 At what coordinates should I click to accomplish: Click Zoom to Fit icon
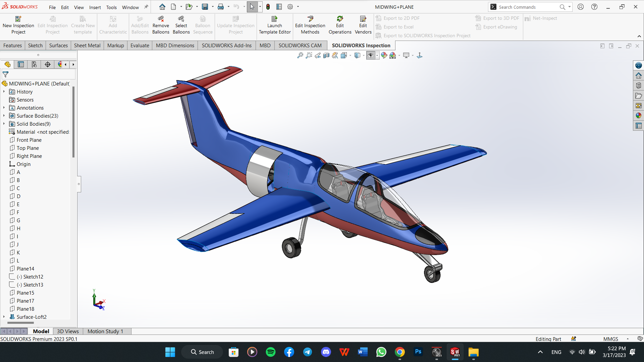tap(300, 55)
